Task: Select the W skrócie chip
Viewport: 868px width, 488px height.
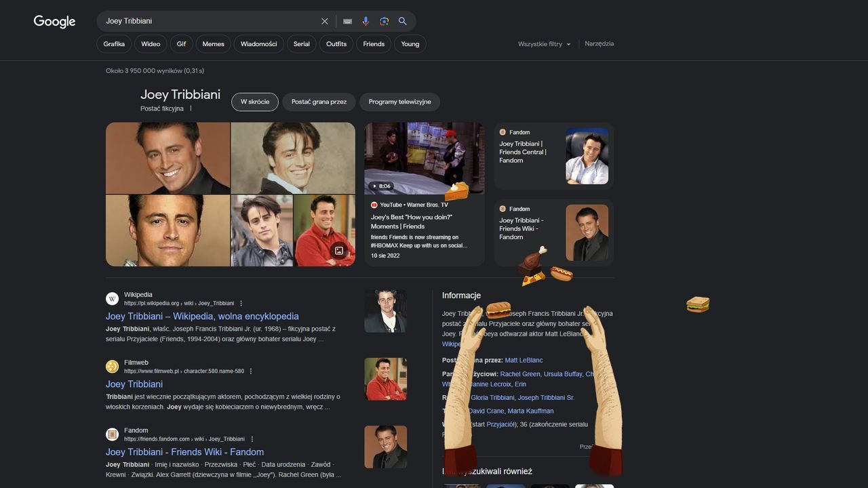Action: pos(255,102)
